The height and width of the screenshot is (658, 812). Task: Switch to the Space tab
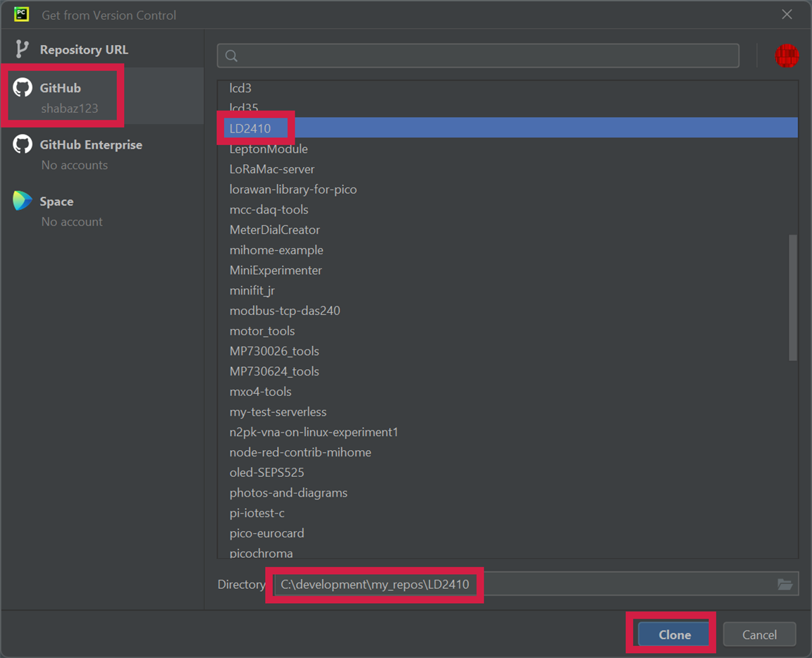102,210
